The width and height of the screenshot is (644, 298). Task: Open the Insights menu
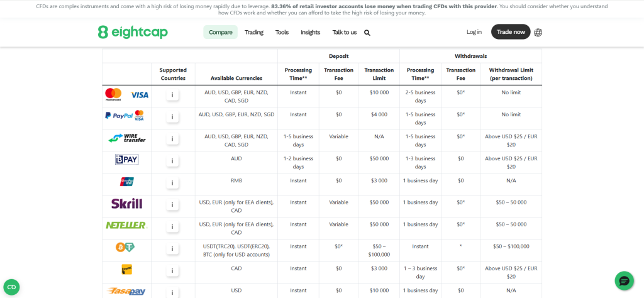(310, 32)
